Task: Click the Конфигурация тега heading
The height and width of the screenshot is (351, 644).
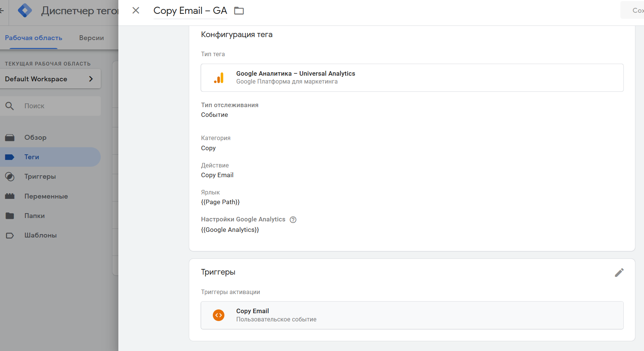Action: tap(237, 34)
